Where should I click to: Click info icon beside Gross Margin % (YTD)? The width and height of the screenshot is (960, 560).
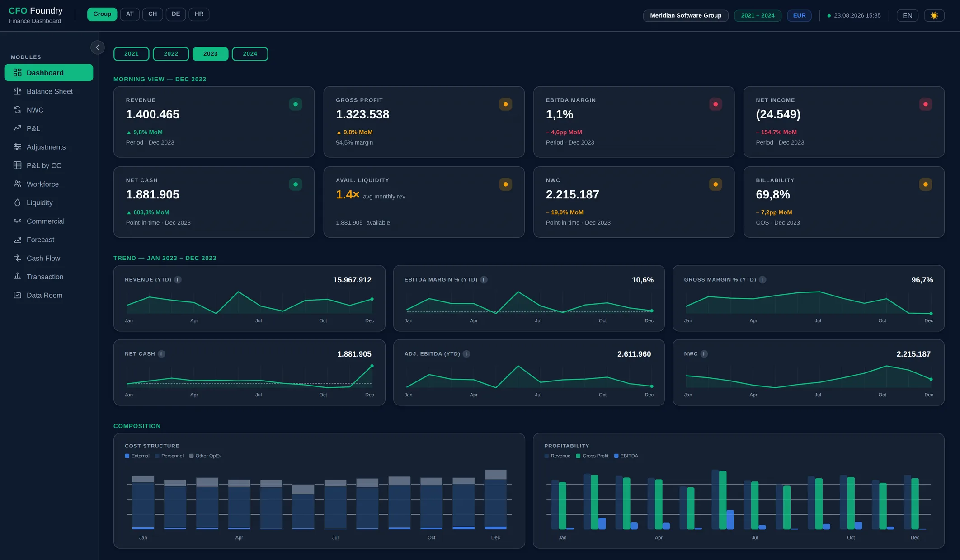click(762, 280)
